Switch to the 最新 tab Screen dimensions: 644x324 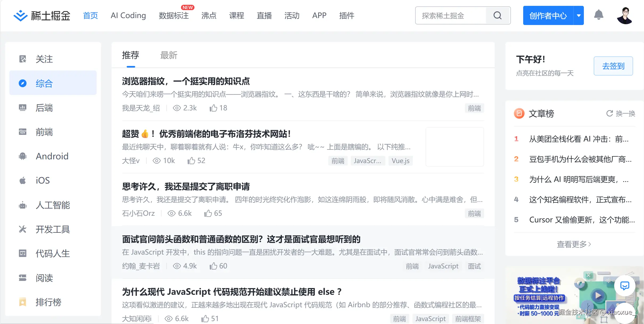pos(169,55)
